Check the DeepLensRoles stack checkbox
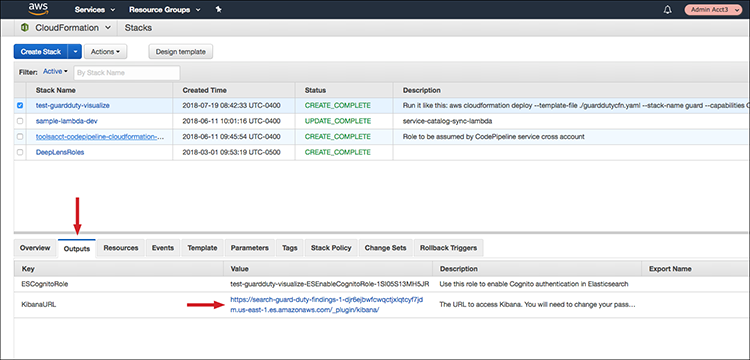The width and height of the screenshot is (750, 360). click(20, 152)
